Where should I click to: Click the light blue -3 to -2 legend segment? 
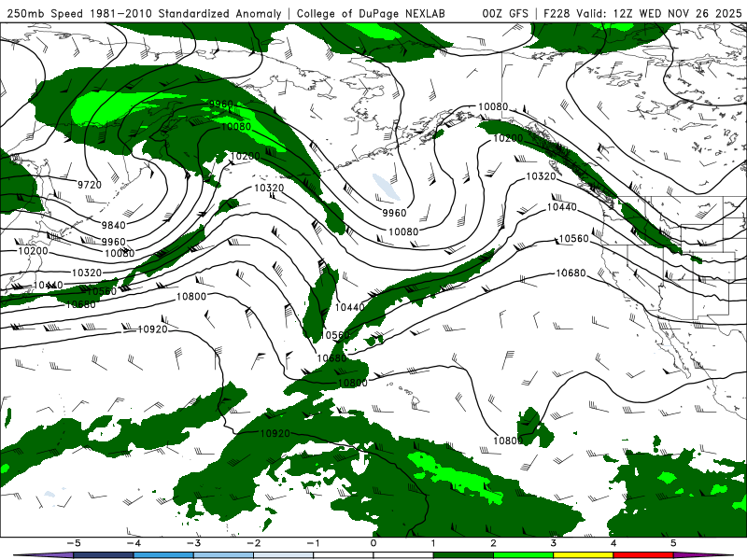pos(223,555)
